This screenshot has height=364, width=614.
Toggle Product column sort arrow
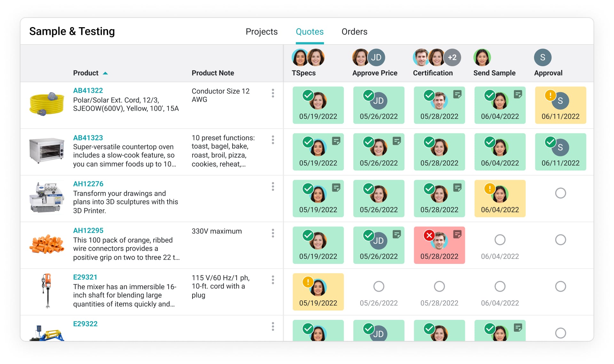tap(105, 73)
